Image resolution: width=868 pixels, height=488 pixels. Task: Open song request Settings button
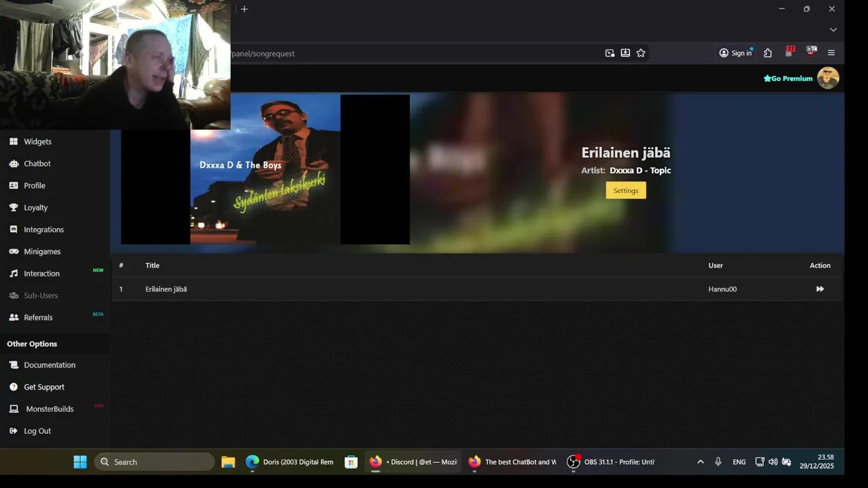626,190
